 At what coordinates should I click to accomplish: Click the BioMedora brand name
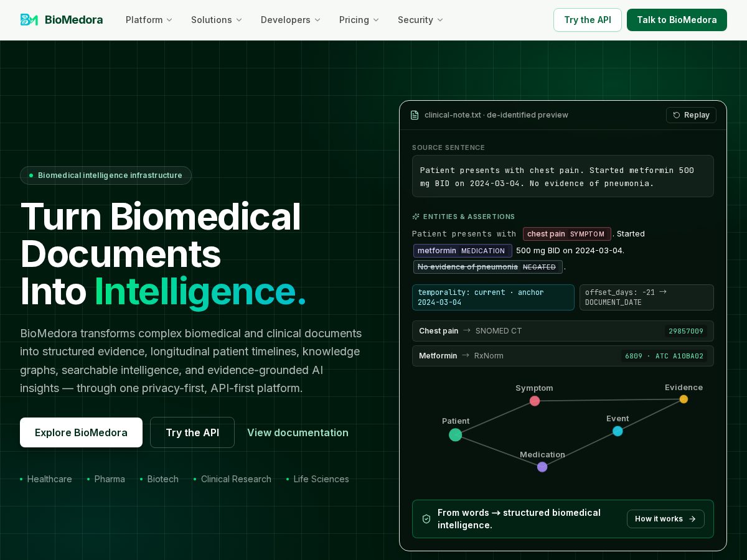point(73,20)
